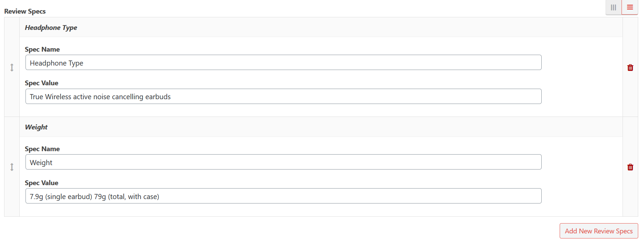This screenshot has width=644, height=249.
Task: Delete the Headphone Type spec via trash icon
Action: pyautogui.click(x=630, y=68)
